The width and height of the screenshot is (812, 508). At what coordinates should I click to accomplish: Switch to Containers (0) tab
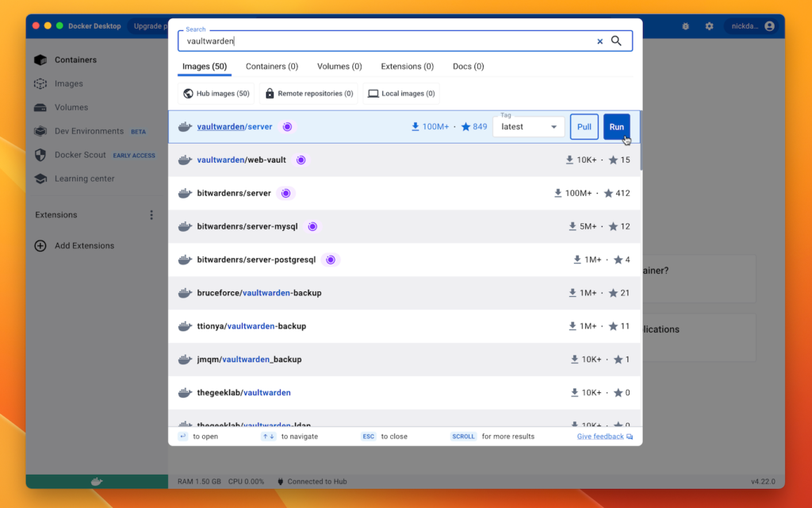tap(272, 67)
